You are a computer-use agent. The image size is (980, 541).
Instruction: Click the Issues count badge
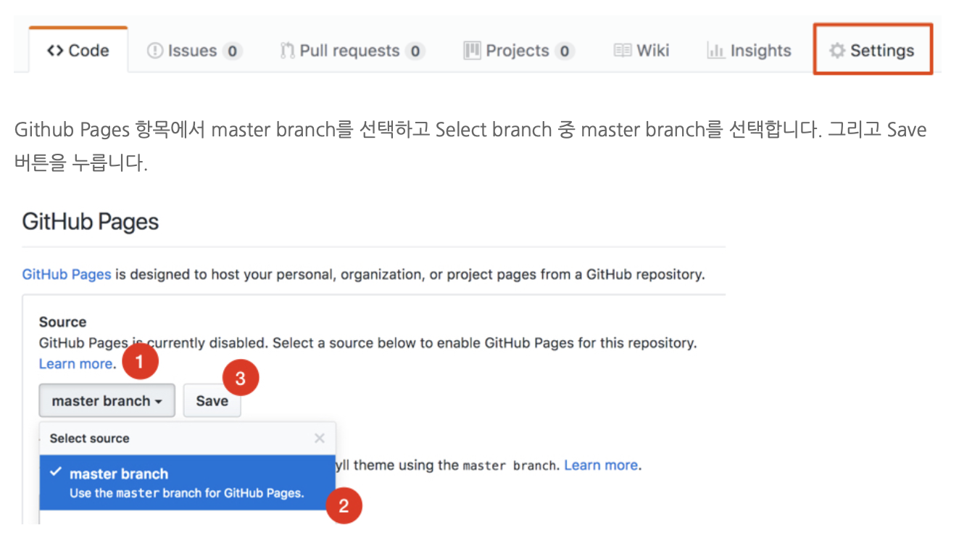(232, 51)
